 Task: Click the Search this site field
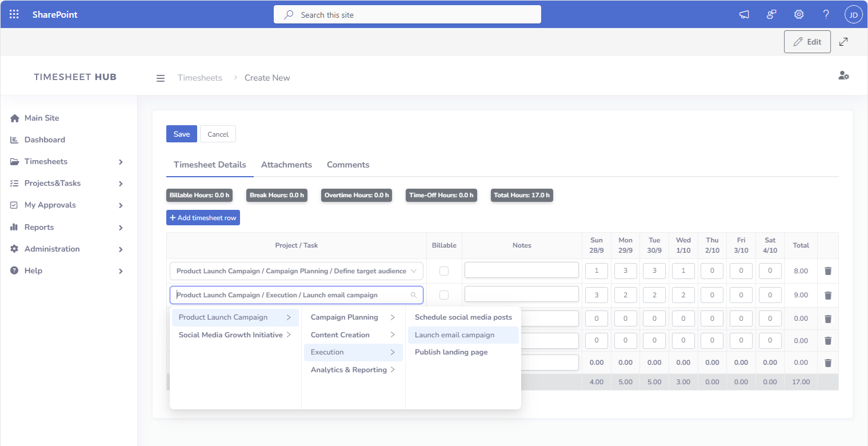tap(407, 15)
